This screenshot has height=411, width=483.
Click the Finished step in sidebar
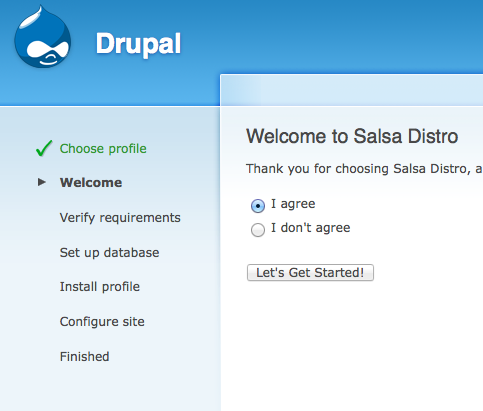[x=84, y=357]
